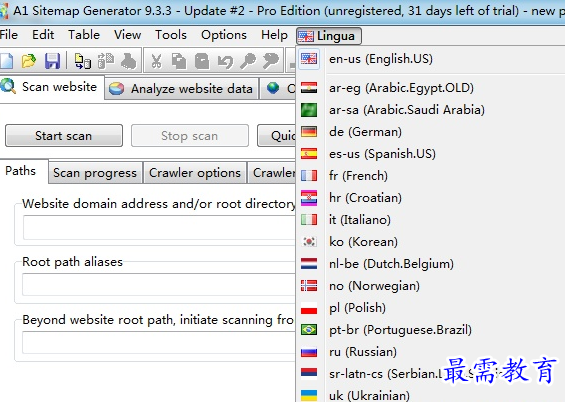
Task: Click the globe icon on the third main tab
Action: point(273,88)
